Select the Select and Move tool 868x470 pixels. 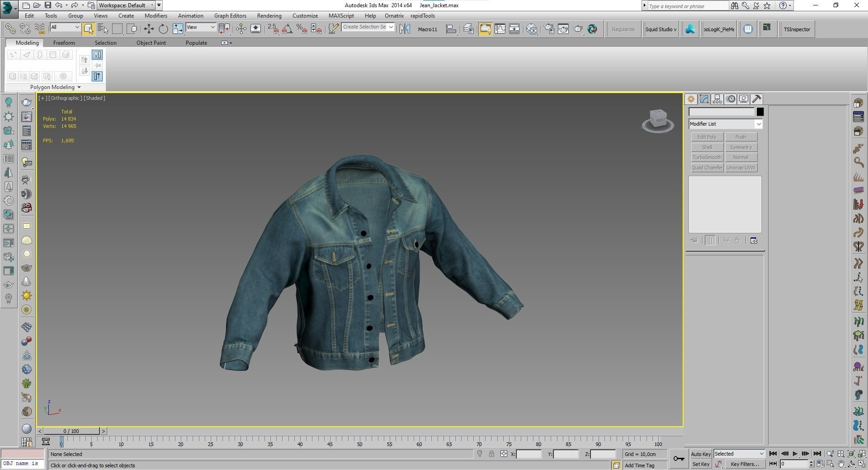click(149, 29)
